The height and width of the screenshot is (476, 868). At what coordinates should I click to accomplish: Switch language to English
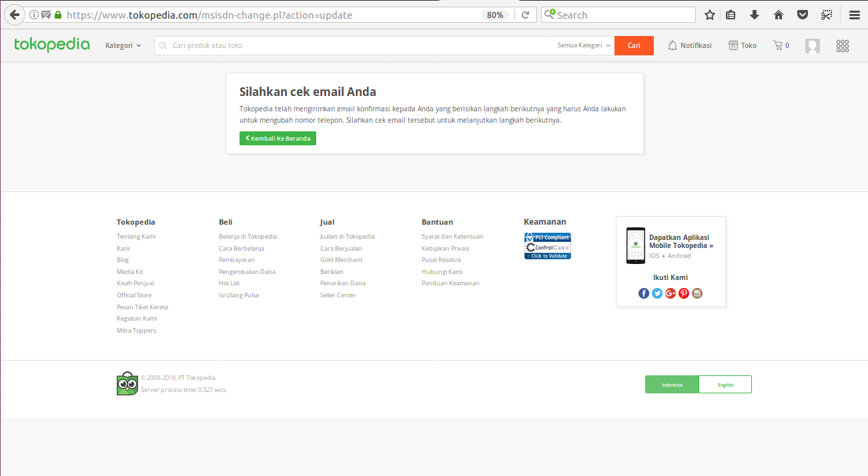(x=725, y=385)
